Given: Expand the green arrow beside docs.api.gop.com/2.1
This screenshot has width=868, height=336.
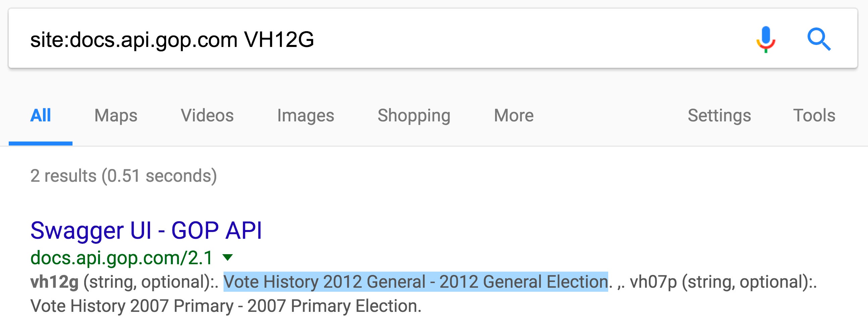Looking at the screenshot, I should [x=228, y=258].
